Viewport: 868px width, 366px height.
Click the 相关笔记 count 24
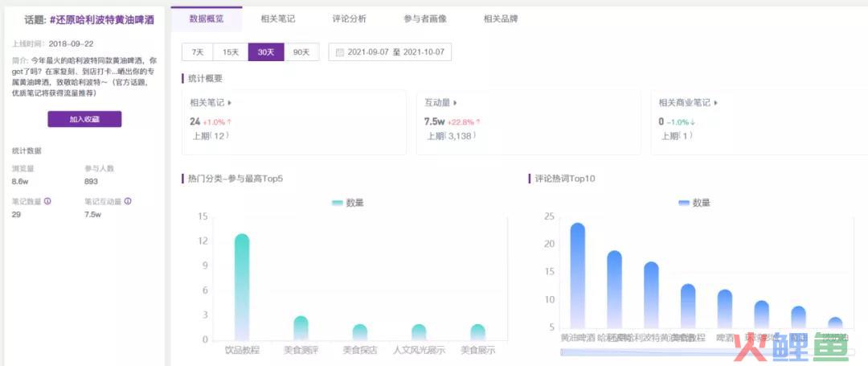194,121
